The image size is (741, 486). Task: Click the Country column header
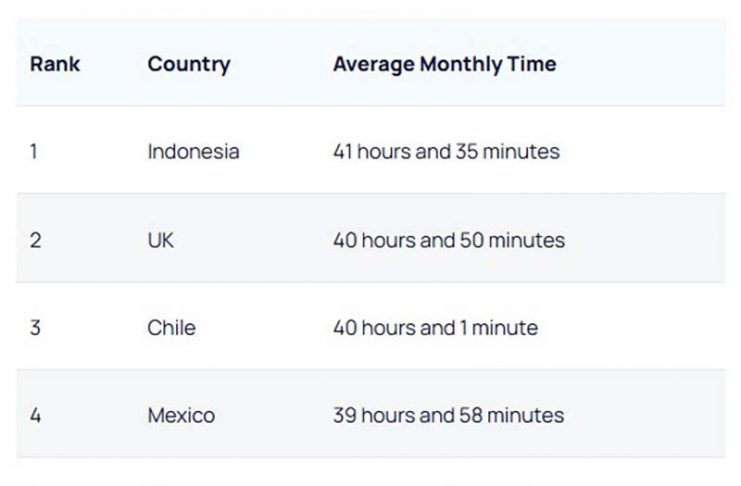coord(188,64)
